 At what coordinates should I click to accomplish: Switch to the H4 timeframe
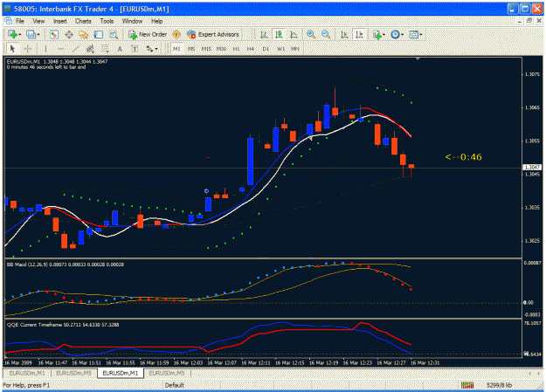(x=251, y=49)
